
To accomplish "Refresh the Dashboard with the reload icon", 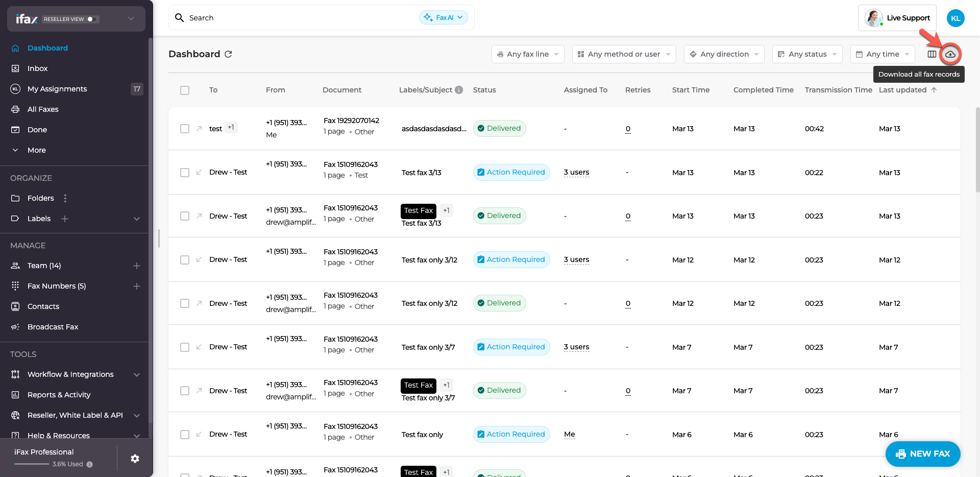I will (x=228, y=54).
